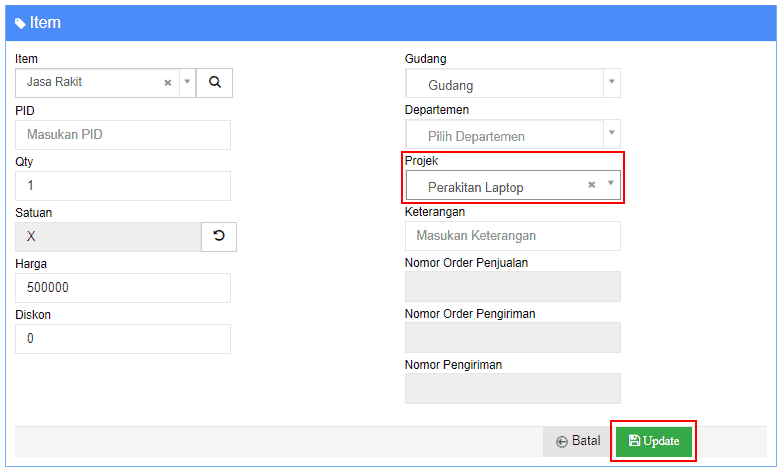The height and width of the screenshot is (473, 784).
Task: Click the Satuan reset arrow icon
Action: tap(218, 236)
